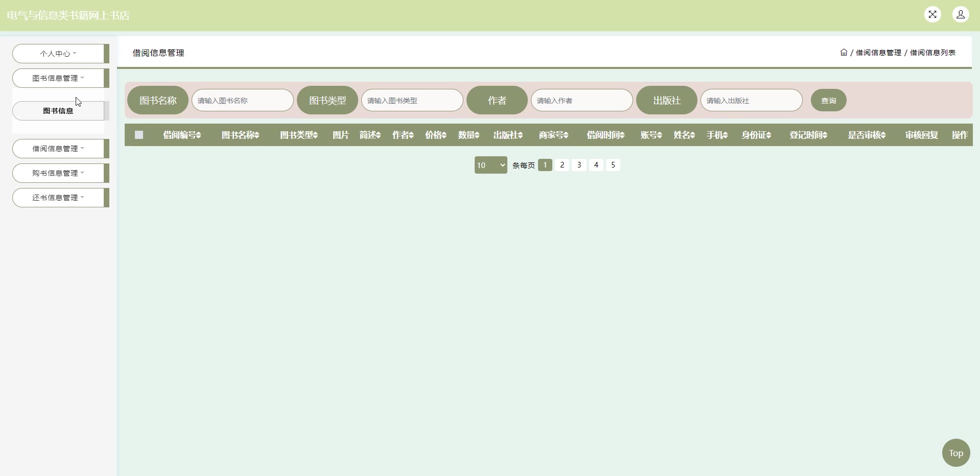The image size is (980, 476).
Task: Sort by 姓名 column header
Action: click(x=684, y=135)
